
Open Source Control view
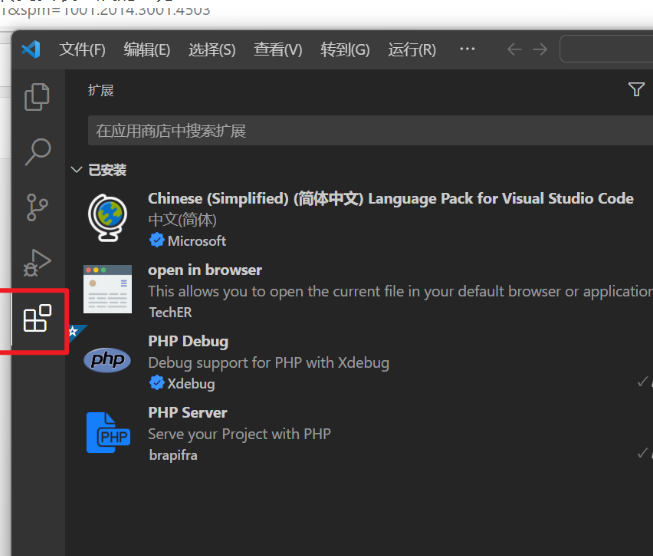click(x=38, y=207)
